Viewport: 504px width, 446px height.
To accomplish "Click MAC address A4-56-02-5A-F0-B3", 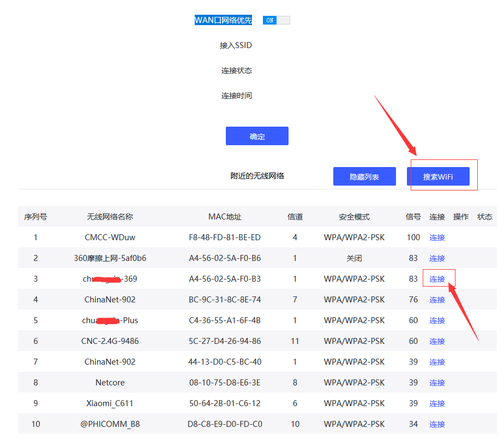I will 225,279.
